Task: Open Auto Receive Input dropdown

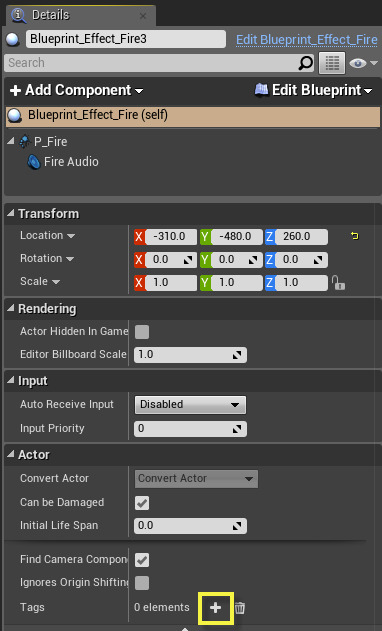Action: tap(190, 405)
